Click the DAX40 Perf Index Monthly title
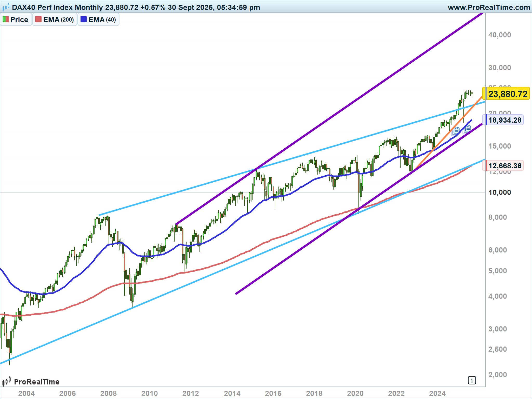The height and width of the screenshot is (399, 532). coord(57,7)
